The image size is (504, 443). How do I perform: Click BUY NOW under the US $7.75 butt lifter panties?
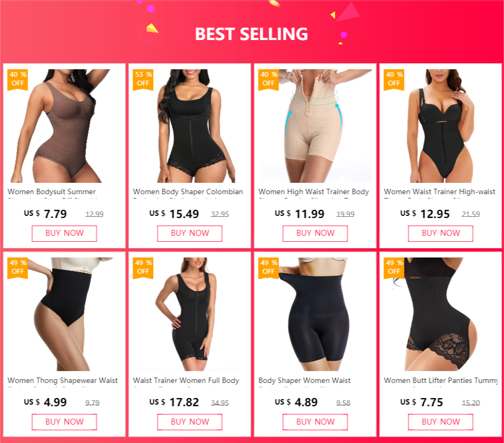(x=441, y=422)
